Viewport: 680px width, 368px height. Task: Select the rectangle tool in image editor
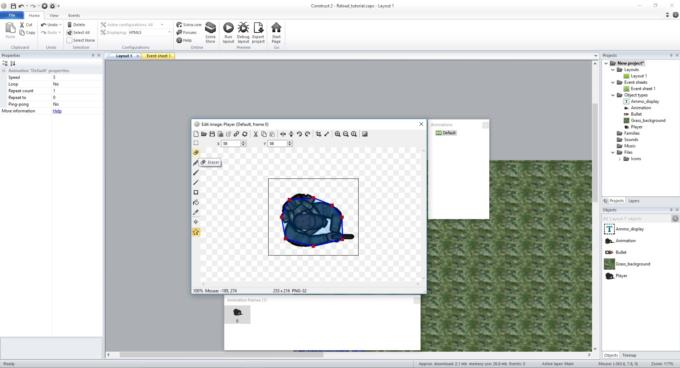tap(196, 192)
